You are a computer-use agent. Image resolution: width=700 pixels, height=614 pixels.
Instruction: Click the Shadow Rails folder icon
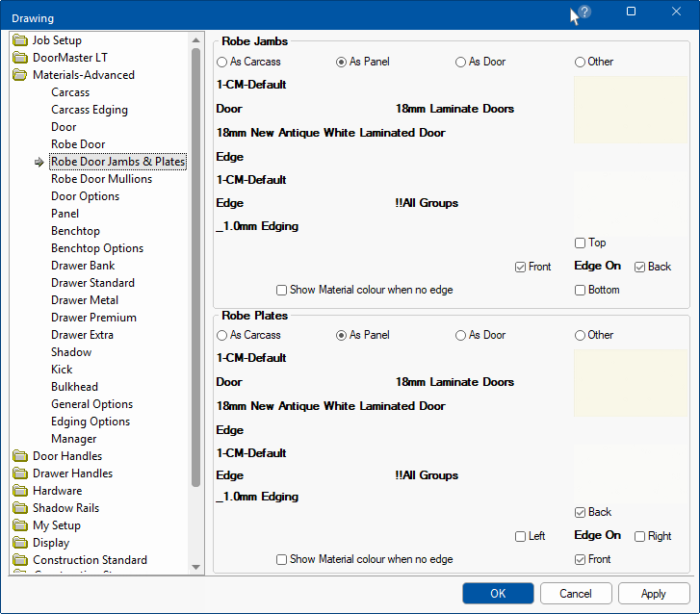[20, 508]
